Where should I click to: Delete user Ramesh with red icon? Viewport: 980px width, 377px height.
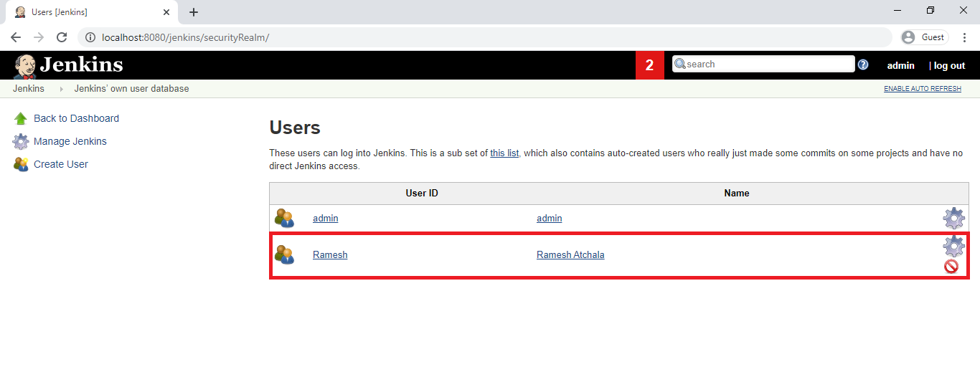(x=951, y=267)
